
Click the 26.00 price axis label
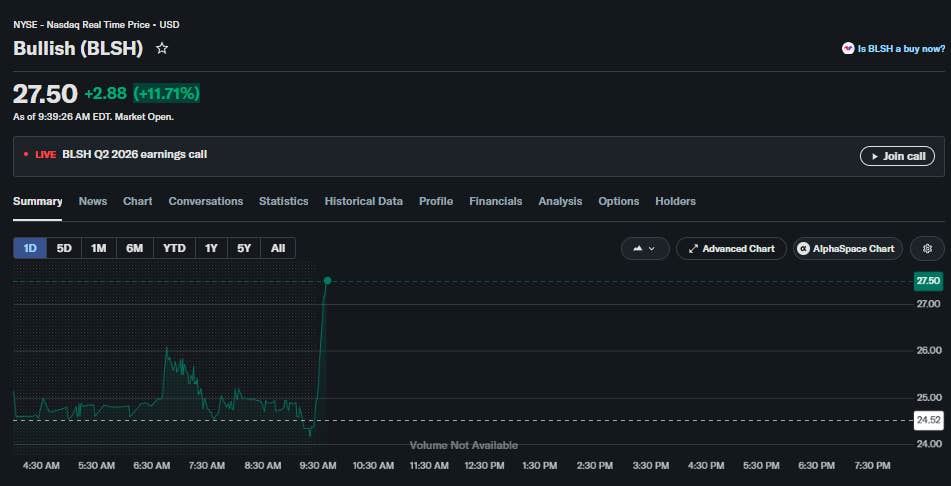coord(928,351)
